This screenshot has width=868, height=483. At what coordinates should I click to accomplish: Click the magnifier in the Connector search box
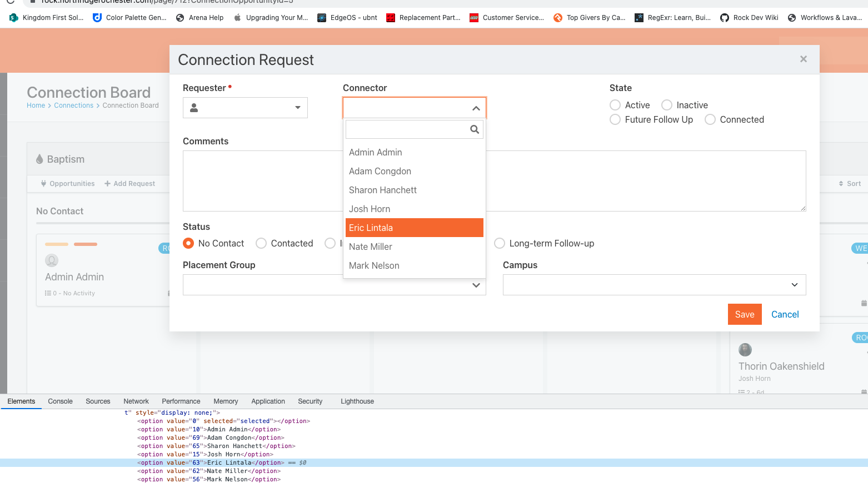tap(474, 129)
